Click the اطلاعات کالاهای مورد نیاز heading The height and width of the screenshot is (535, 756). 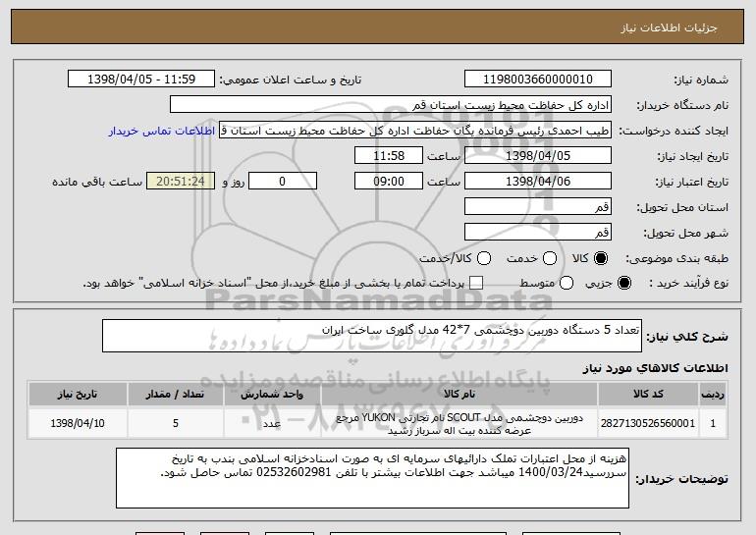tap(655, 368)
